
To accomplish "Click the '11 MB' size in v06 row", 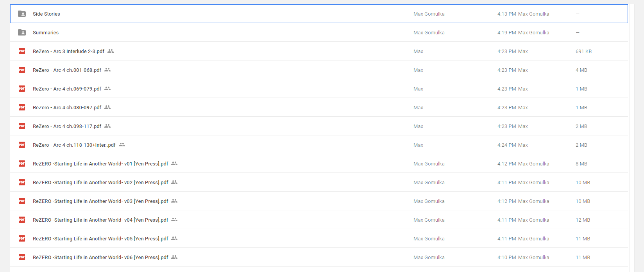I will [x=583, y=257].
